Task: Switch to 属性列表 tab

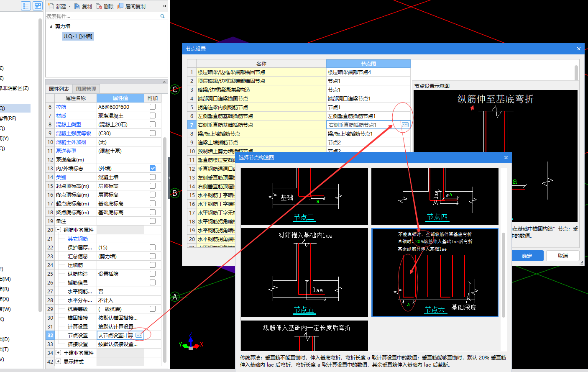Action: 59,89
